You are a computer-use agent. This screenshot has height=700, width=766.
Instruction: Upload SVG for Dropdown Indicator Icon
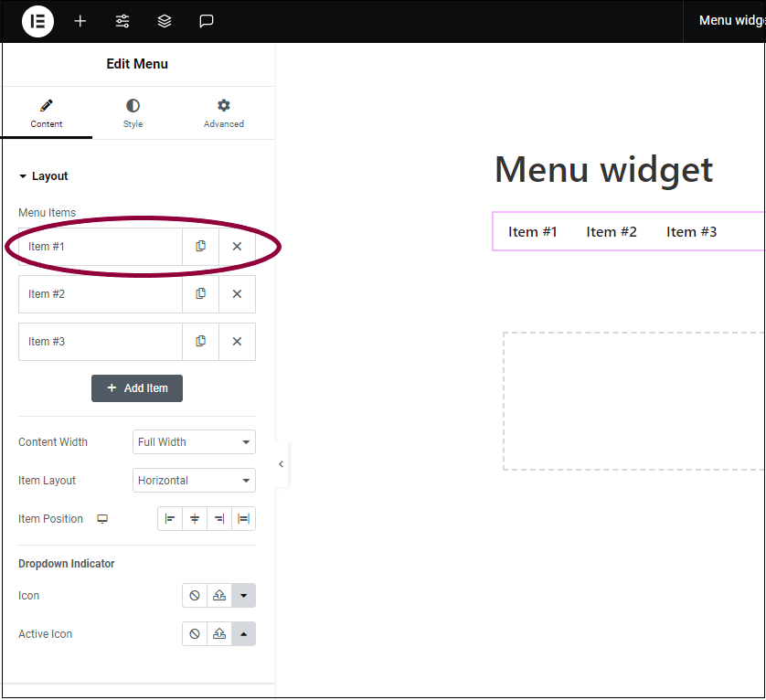point(219,596)
